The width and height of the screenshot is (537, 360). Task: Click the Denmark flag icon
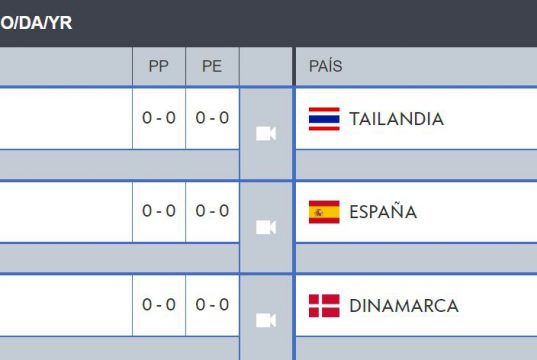coord(324,306)
